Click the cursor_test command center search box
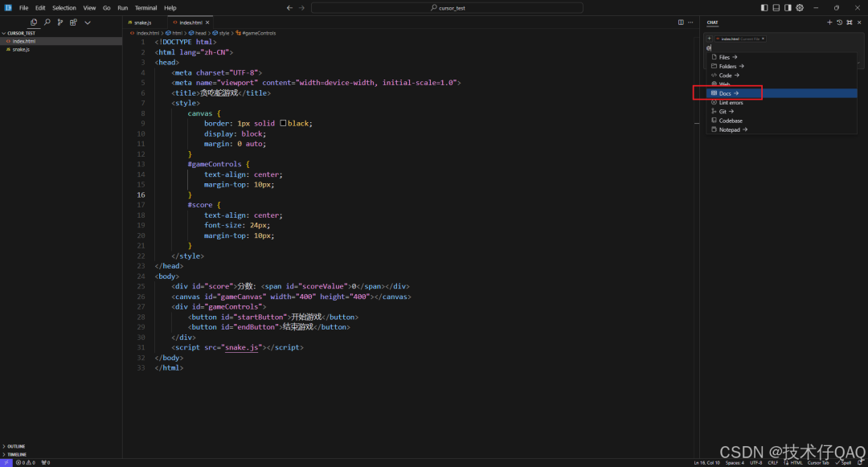Viewport: 868px width, 467px height. (448, 8)
